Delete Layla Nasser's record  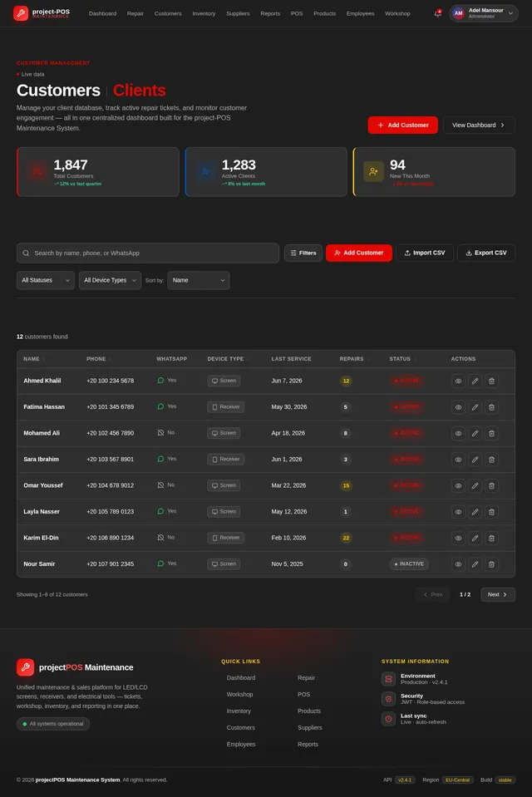click(x=491, y=512)
